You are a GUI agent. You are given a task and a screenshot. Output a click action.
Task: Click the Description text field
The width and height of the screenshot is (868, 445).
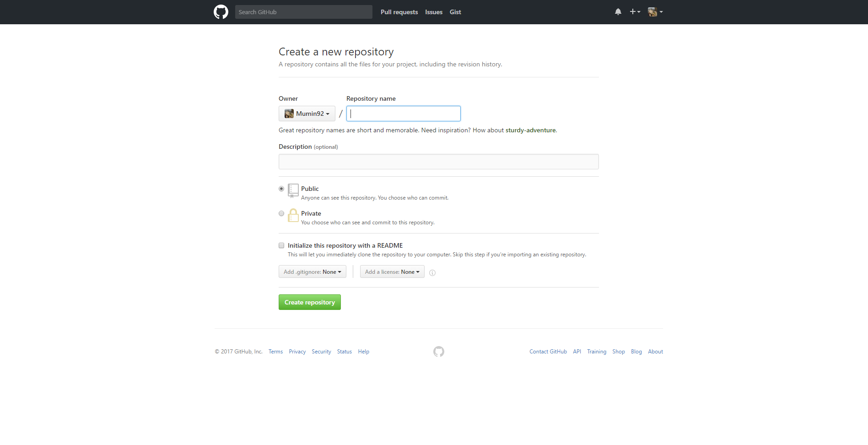(438, 162)
